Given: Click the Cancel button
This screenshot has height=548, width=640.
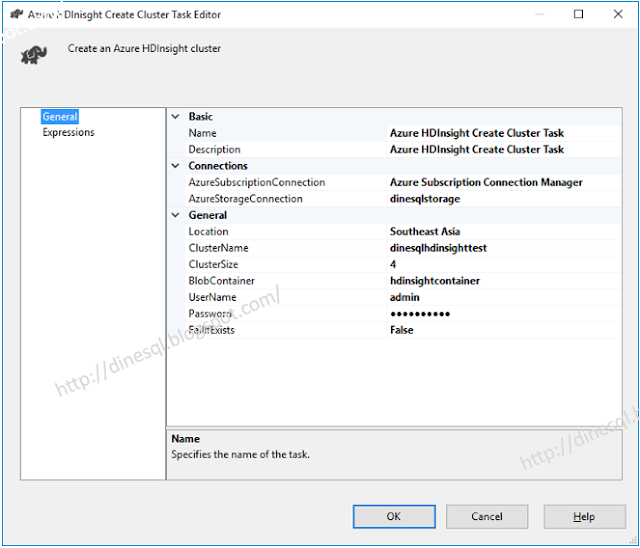Looking at the screenshot, I should (487, 517).
